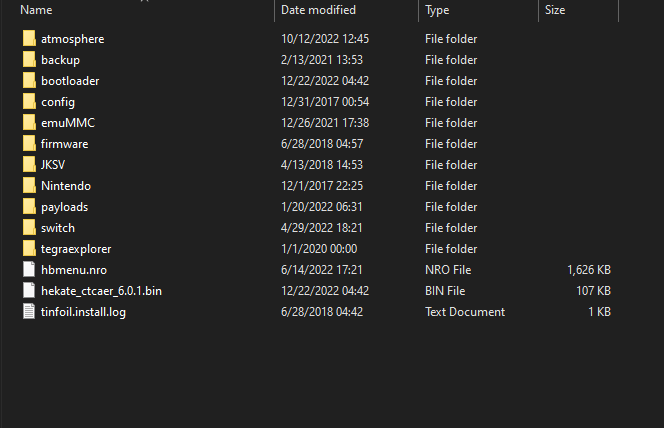Select the emuMMC folder icon

[29, 122]
